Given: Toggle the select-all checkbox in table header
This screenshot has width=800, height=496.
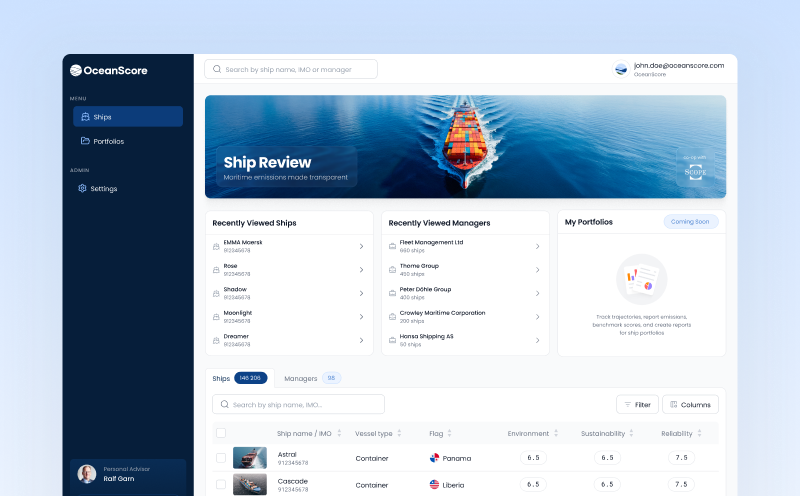Looking at the screenshot, I should 221,433.
